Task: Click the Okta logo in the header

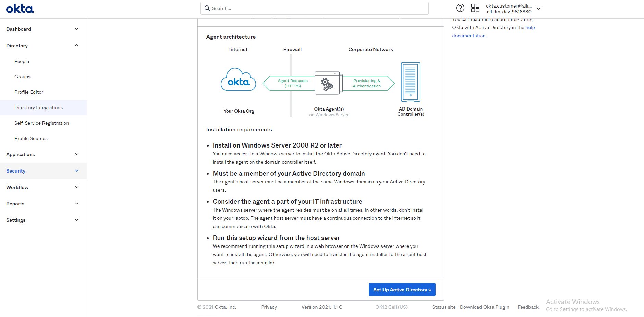Action: tap(20, 9)
